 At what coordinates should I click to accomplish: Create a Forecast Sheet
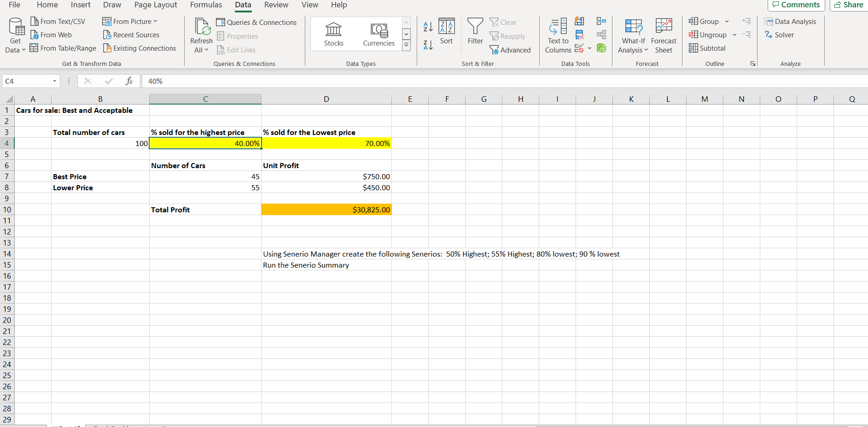[664, 36]
